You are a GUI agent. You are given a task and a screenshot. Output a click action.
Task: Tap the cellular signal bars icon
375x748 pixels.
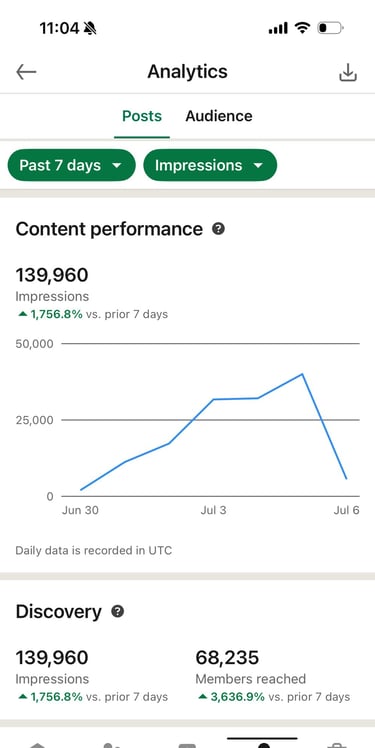278,29
